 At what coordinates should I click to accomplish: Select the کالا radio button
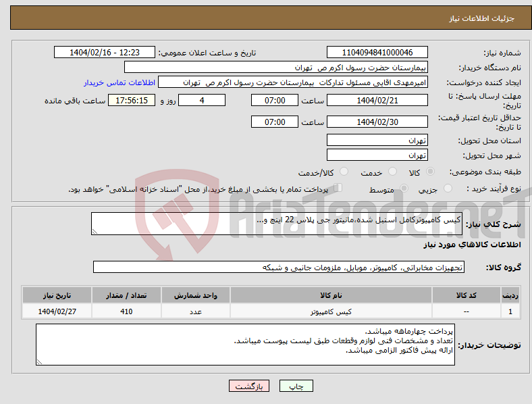click(x=430, y=172)
